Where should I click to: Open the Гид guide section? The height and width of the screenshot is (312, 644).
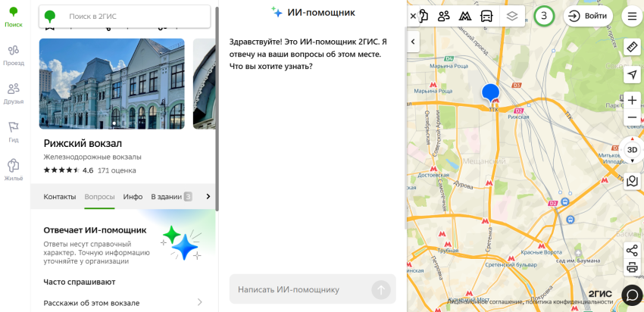(14, 132)
